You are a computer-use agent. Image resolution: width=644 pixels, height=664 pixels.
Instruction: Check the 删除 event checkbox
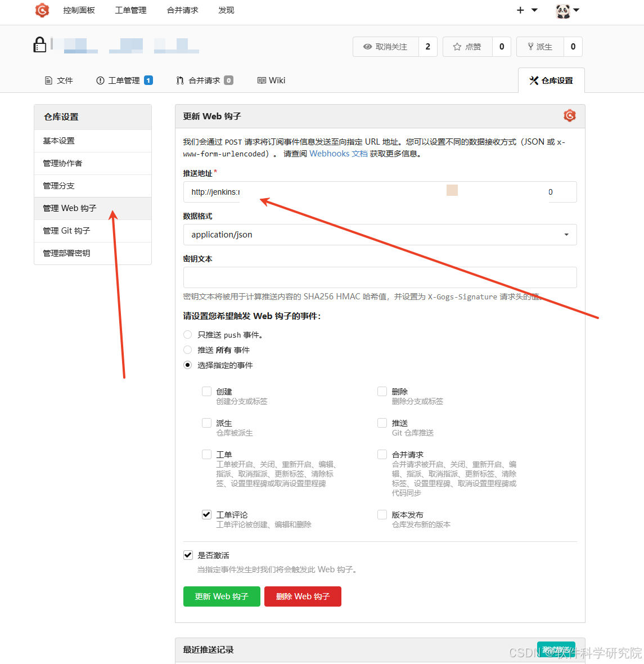click(382, 391)
